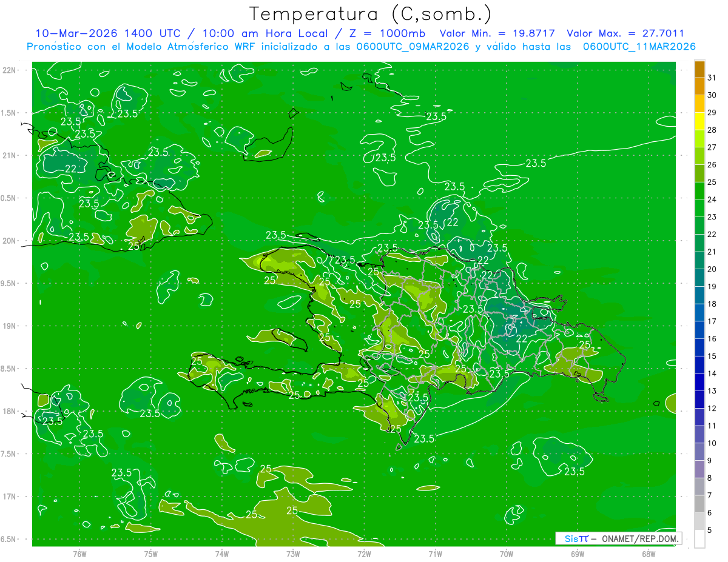Click the legend label '31'

[712, 77]
